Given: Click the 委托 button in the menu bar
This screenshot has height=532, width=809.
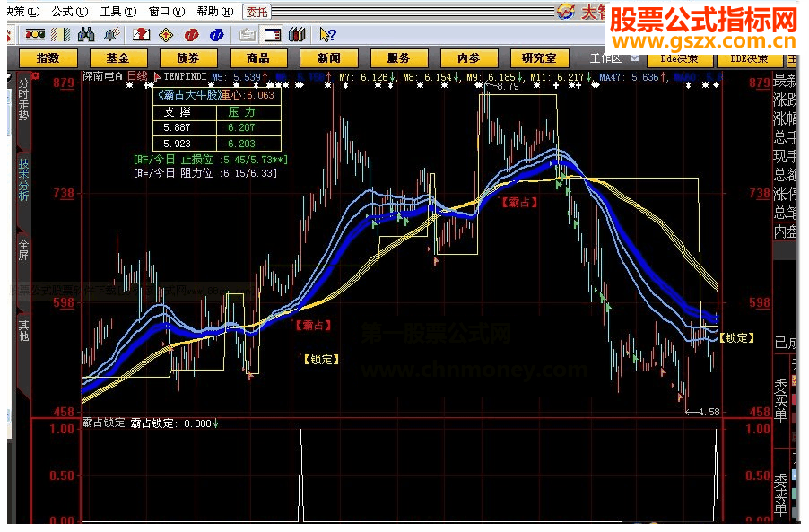Looking at the screenshot, I should pyautogui.click(x=257, y=12).
